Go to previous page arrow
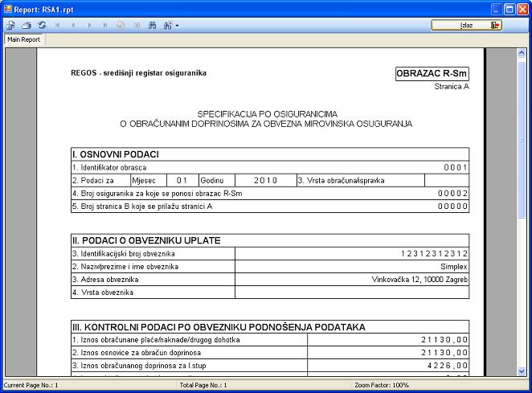The image size is (532, 393). [73, 25]
